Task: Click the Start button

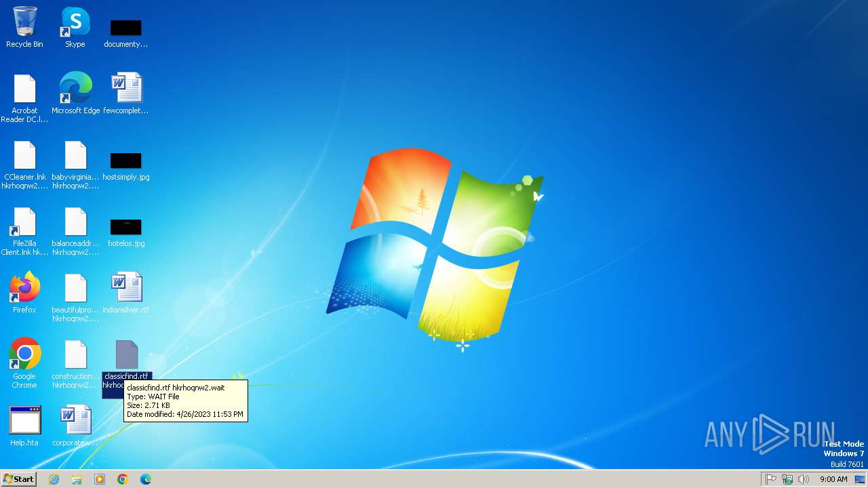Action: tap(19, 479)
